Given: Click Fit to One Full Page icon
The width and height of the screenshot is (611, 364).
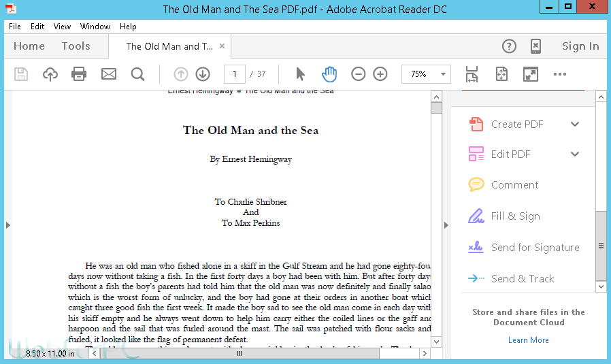Looking at the screenshot, I should click(501, 74).
